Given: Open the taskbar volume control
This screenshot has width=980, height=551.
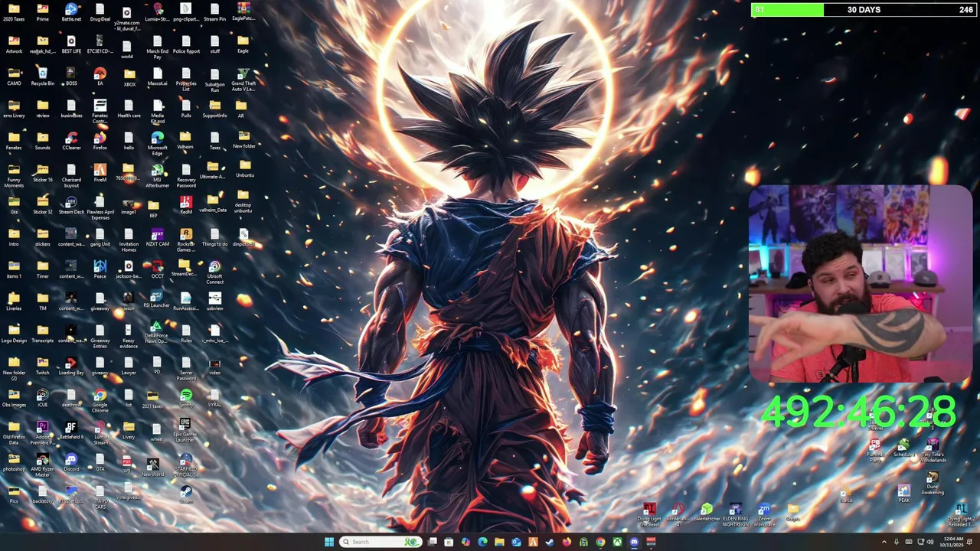Looking at the screenshot, I should pyautogui.click(x=930, y=542).
